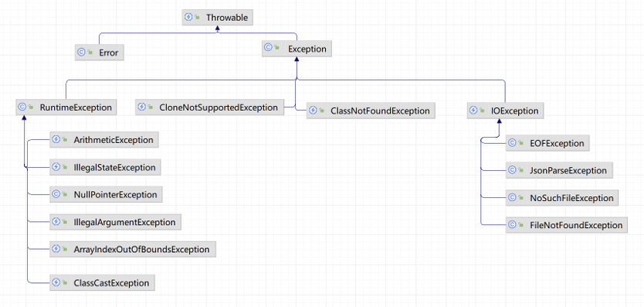Select the FileNotFoundException node
644x307 pixels.
click(567, 225)
